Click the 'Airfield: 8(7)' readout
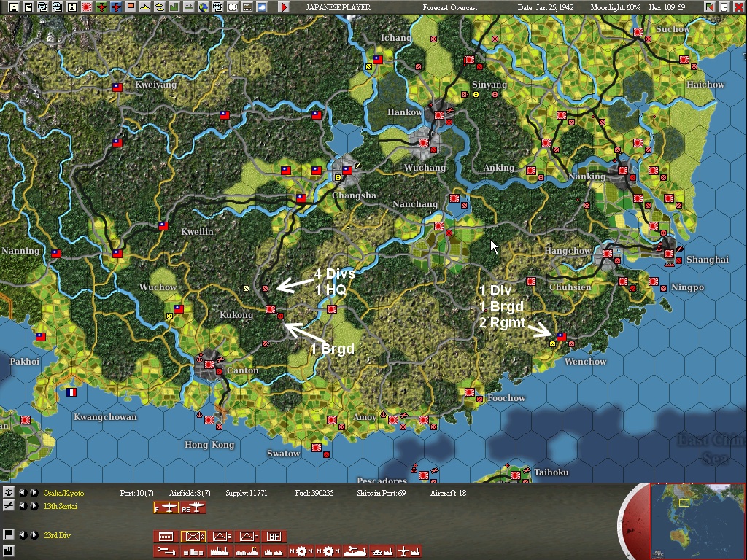This screenshot has height=560, width=747. [190, 493]
